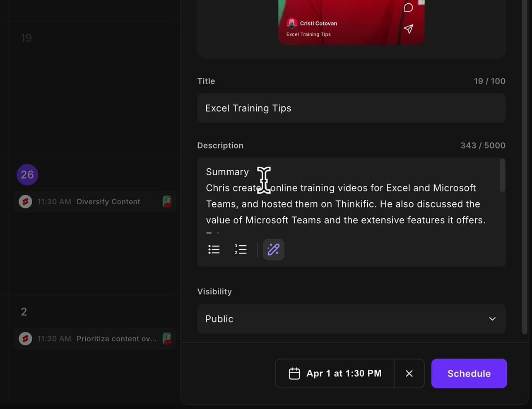This screenshot has height=409, width=532.
Task: Click the Shorts icon on Prioritize content post
Action: (25, 339)
